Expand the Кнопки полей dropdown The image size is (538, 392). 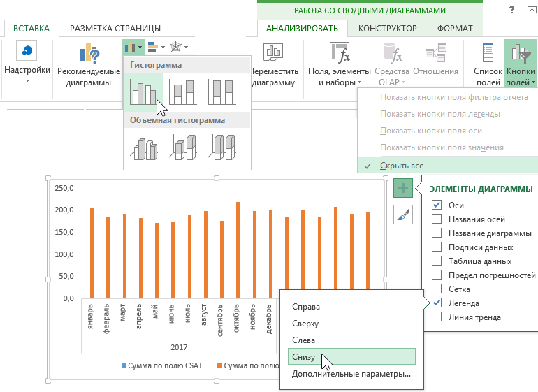tap(521, 77)
